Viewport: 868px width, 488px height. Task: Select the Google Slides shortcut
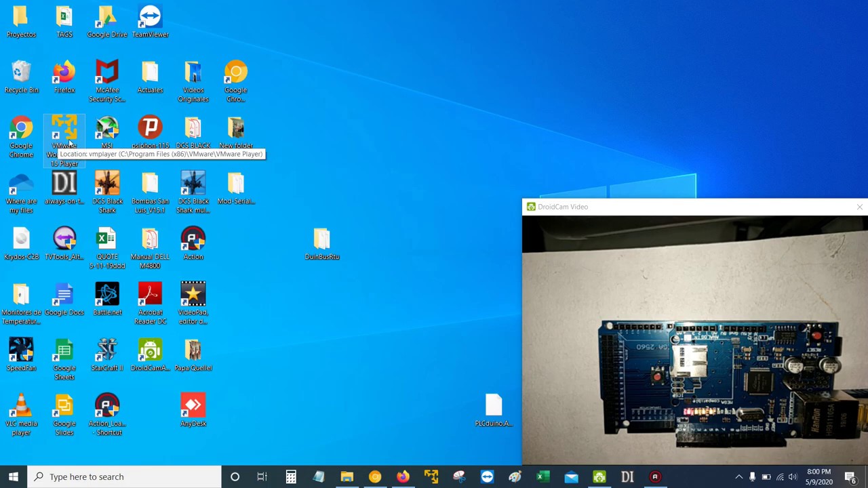(64, 415)
